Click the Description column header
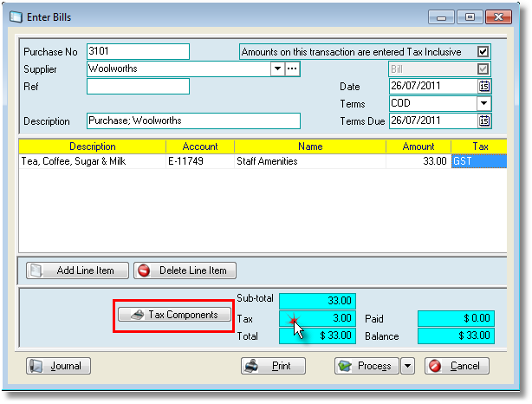 click(x=93, y=147)
